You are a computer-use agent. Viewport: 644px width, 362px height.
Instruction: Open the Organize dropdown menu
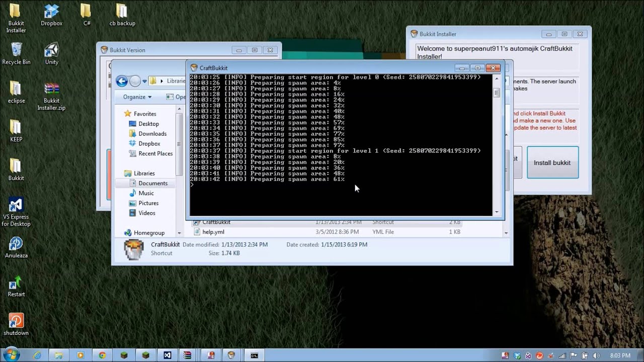(137, 97)
